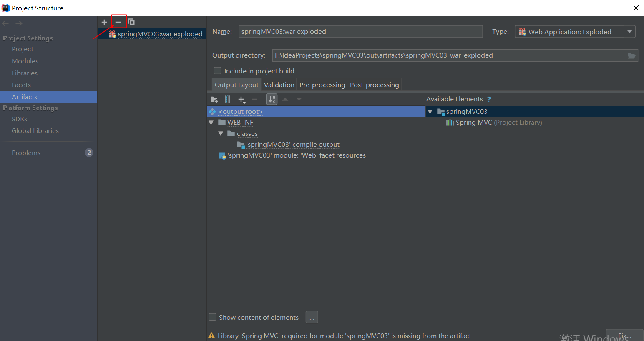Close the Project Structure dialog

(636, 8)
